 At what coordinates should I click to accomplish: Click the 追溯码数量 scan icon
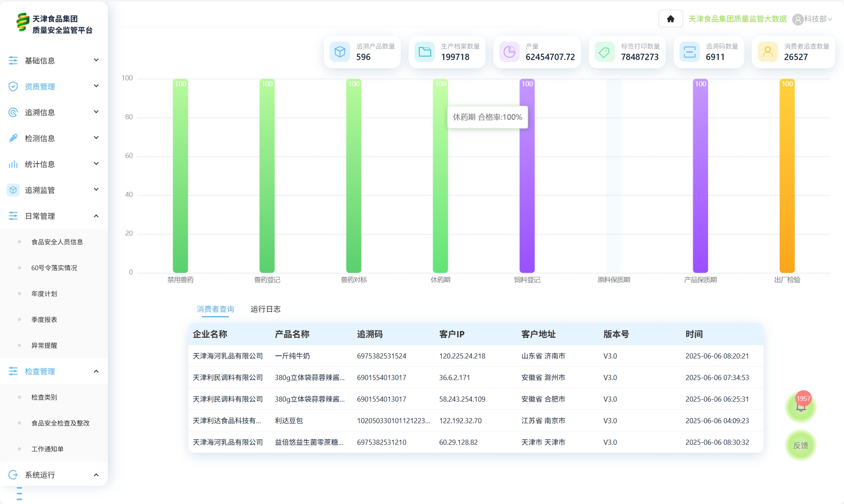(690, 52)
